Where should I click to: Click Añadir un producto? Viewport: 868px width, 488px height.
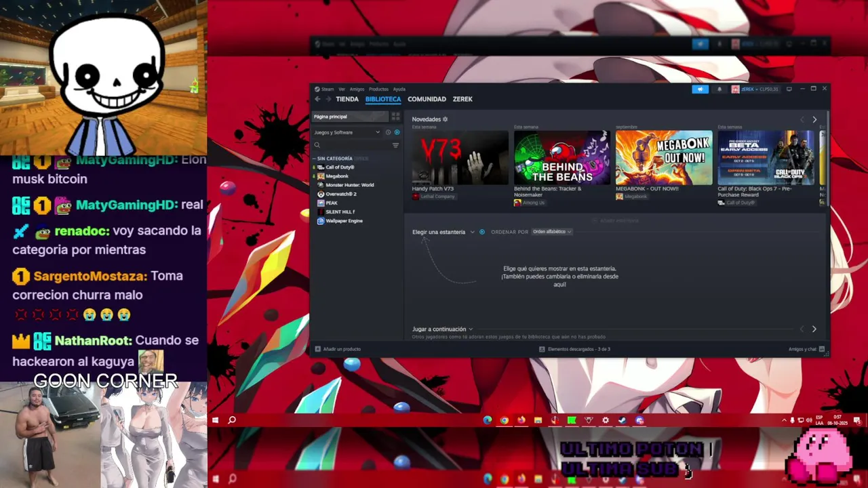pos(338,349)
